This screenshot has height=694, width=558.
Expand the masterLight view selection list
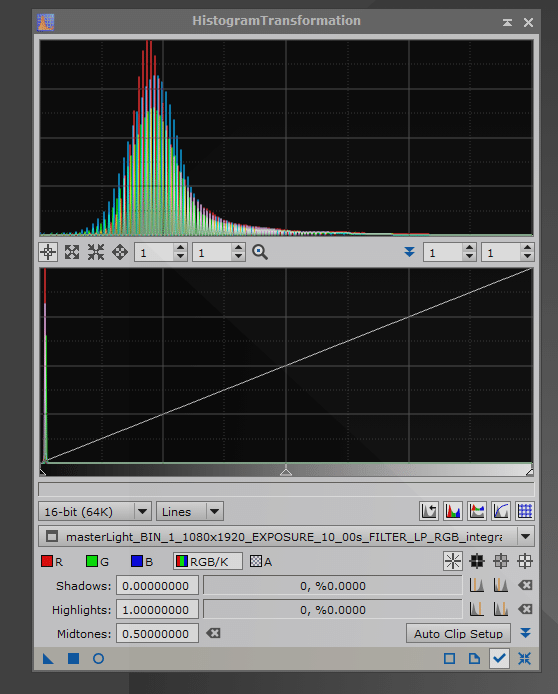click(x=525, y=537)
